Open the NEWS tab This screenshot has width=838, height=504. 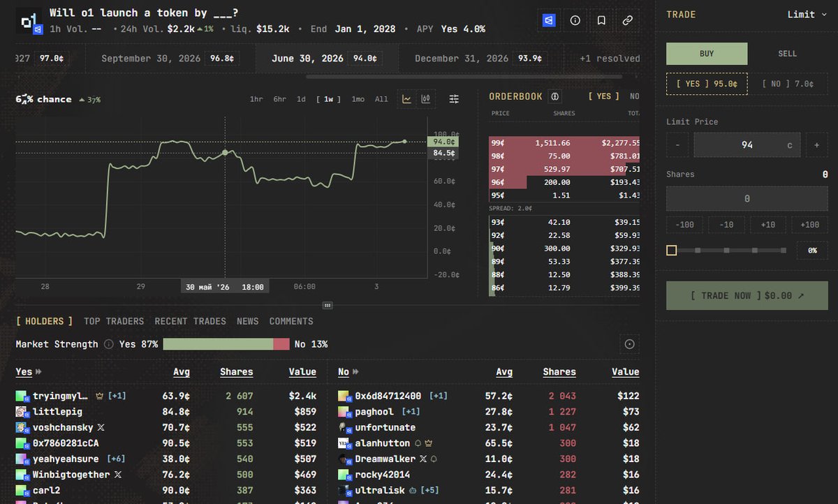pos(247,321)
